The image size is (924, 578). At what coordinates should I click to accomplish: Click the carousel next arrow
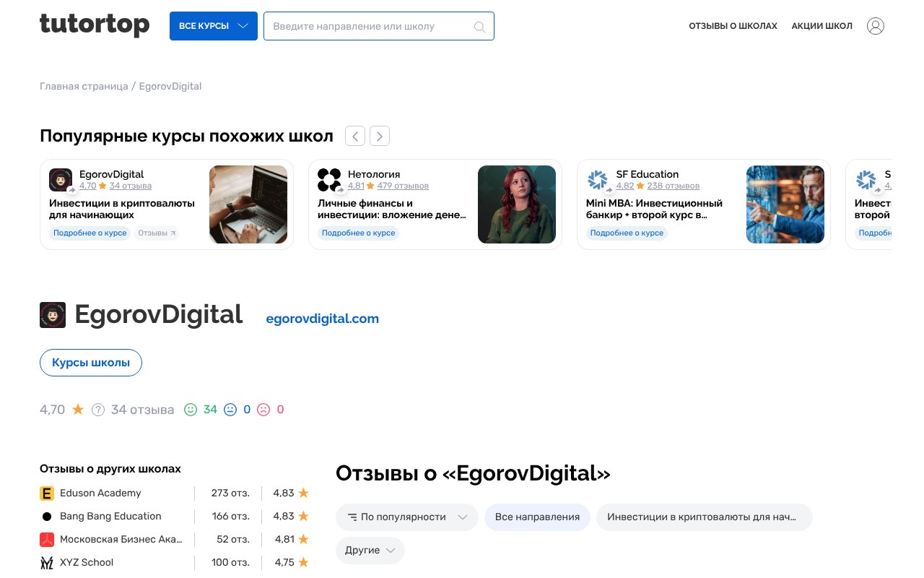click(380, 136)
